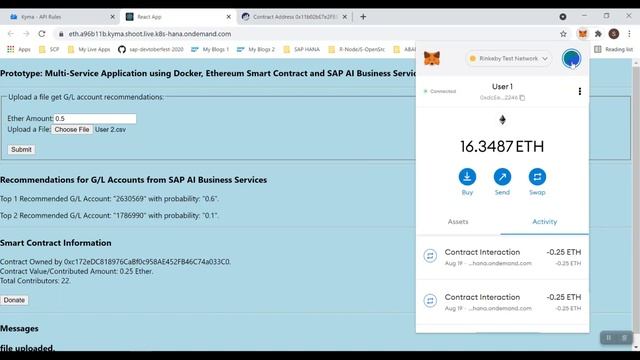Click the Choose File button
The image size is (640, 360).
click(x=72, y=129)
